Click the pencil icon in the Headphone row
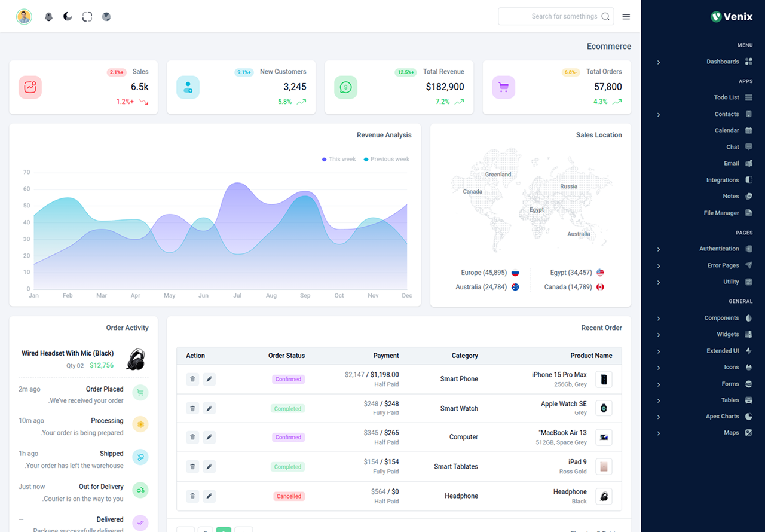The image size is (765, 532). (209, 496)
